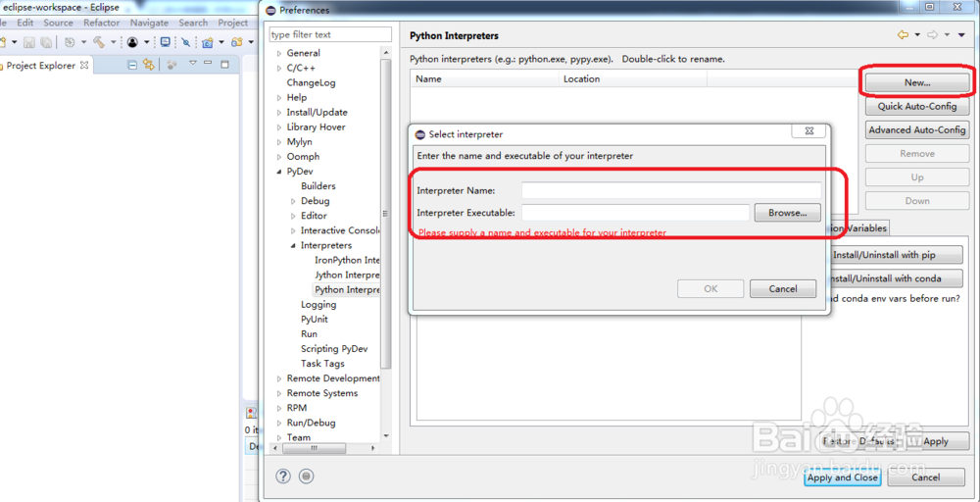Click the Interpreter Executable text field
Viewport: 980px width, 502px height.
coord(636,213)
